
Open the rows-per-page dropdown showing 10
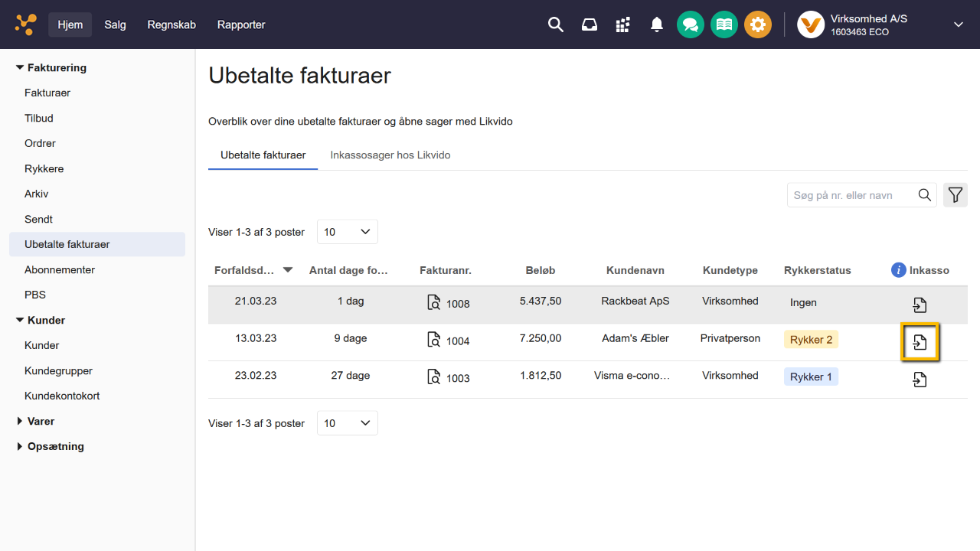click(347, 231)
